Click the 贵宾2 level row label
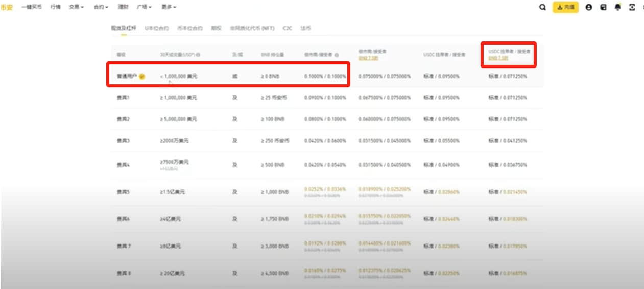 pyautogui.click(x=123, y=119)
